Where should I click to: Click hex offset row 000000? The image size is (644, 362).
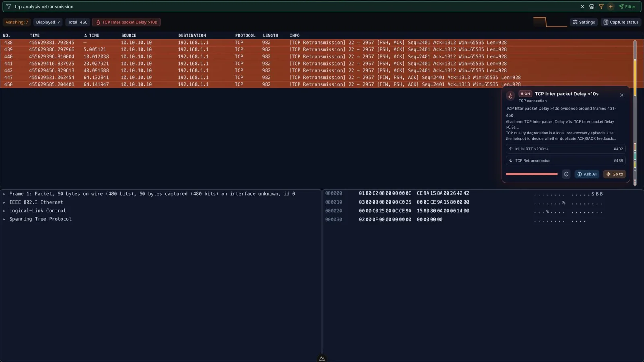334,193
